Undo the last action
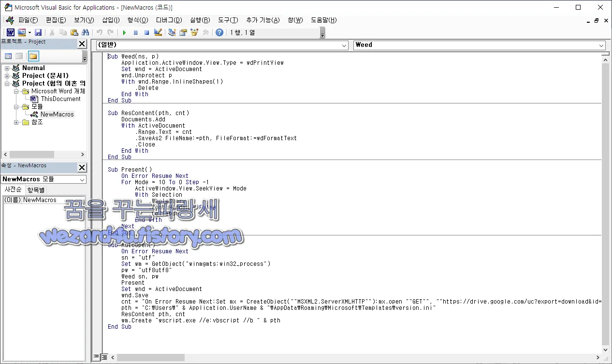612x364 pixels. 100,32
